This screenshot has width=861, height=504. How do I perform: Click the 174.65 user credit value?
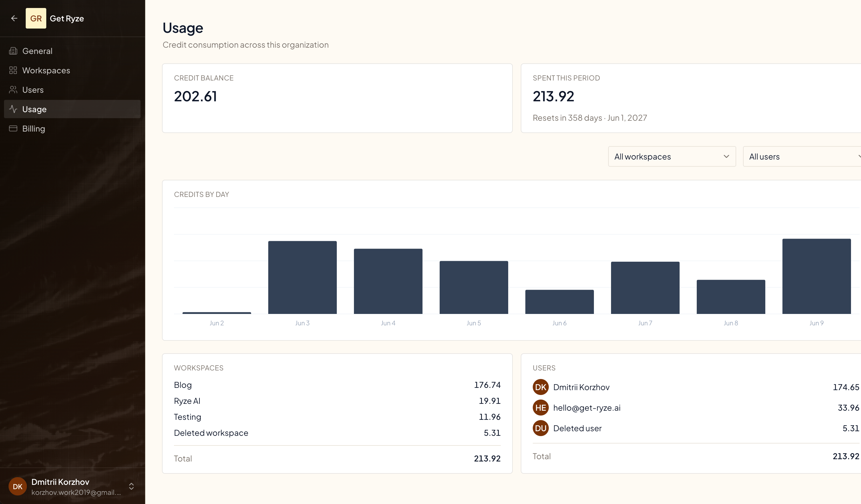pos(846,387)
